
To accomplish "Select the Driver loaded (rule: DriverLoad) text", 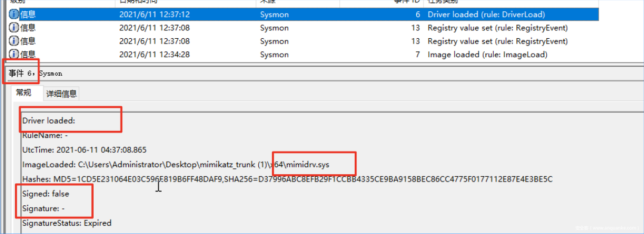I will tap(487, 15).
